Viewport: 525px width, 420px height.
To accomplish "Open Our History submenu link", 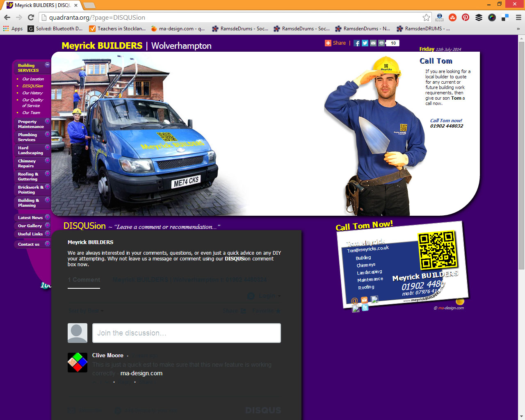I will point(32,93).
